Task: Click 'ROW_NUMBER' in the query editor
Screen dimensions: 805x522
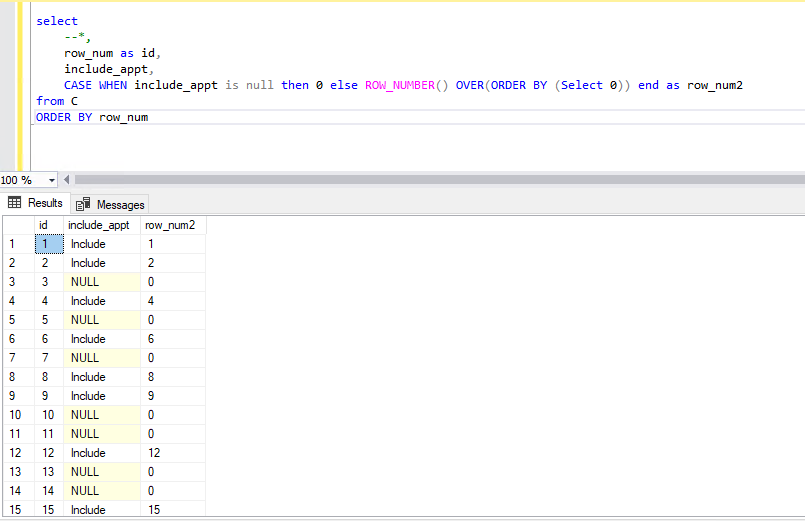Action: pos(400,85)
